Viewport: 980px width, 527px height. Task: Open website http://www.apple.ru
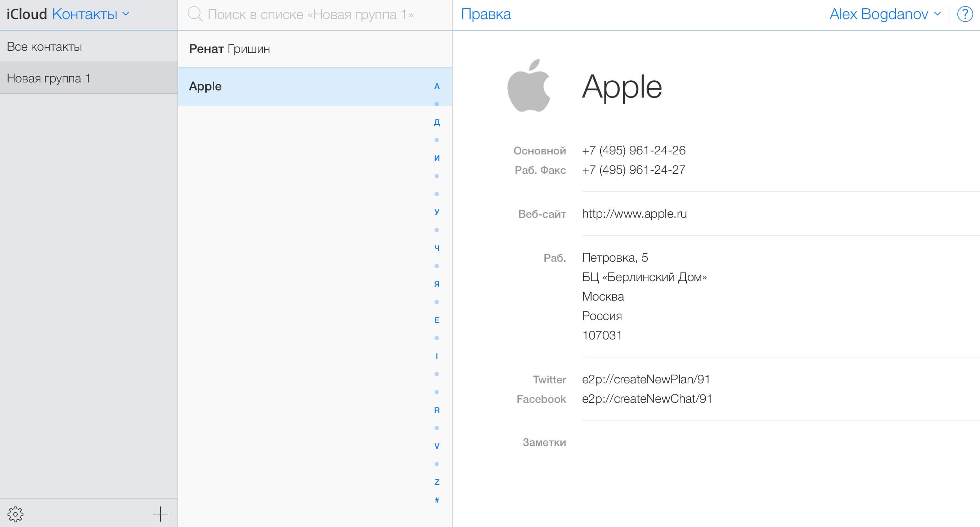click(634, 214)
